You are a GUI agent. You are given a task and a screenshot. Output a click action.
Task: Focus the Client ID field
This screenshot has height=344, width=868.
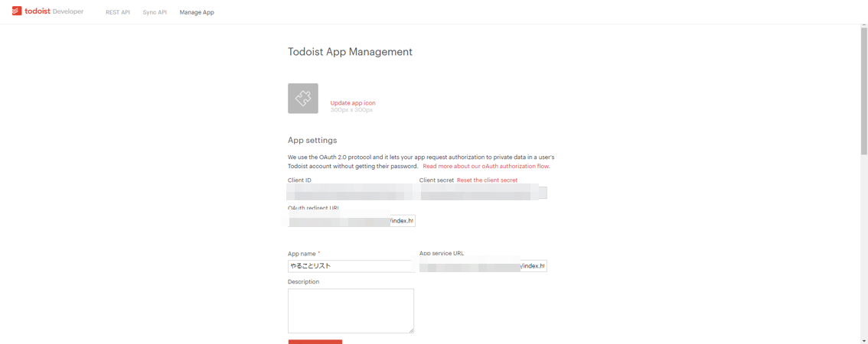(x=351, y=193)
